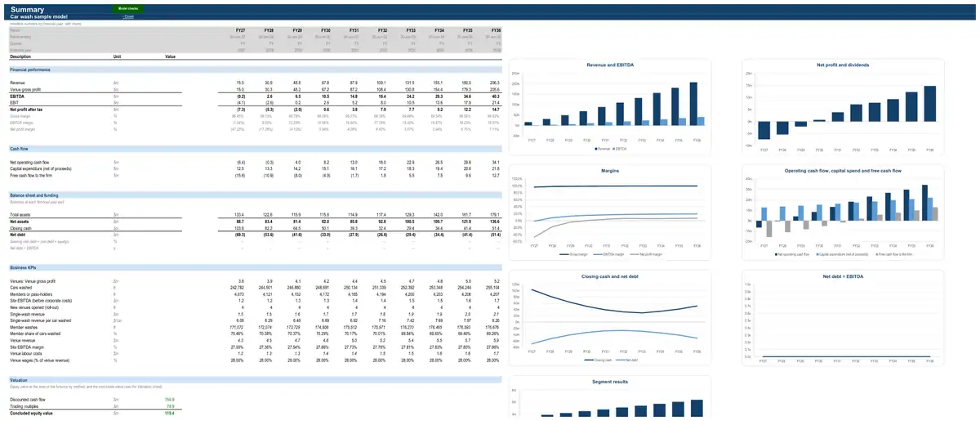Select the Concluded equity value label
Viewport: 980px width, 421px height.
(29, 413)
